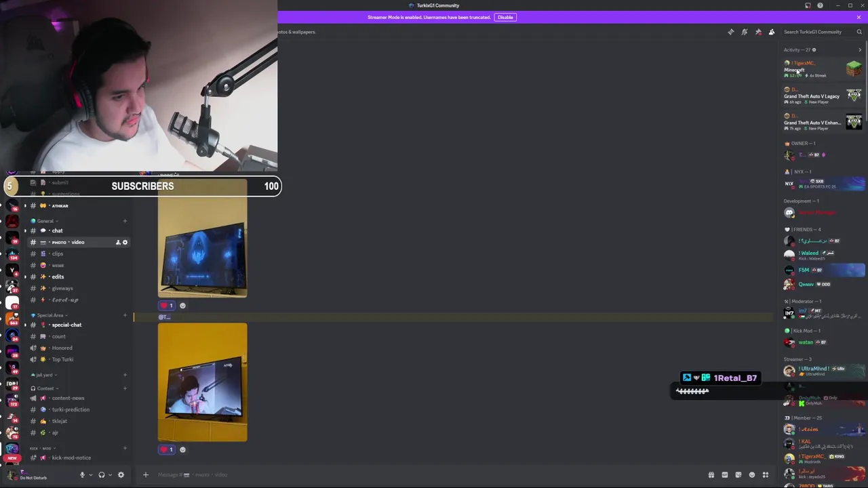Toggle notification settings bell in header

(x=744, y=32)
